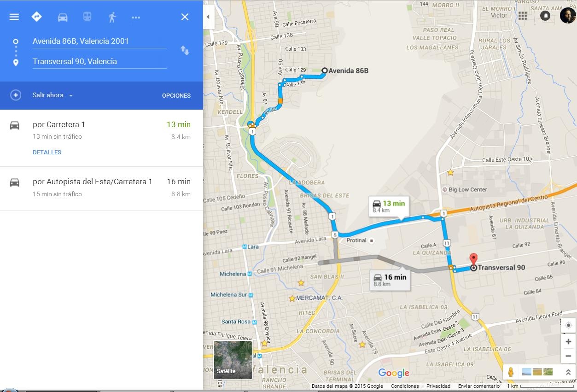Swap origin and destination arrows
Viewport: 577px width, 392px height.
coord(185,51)
